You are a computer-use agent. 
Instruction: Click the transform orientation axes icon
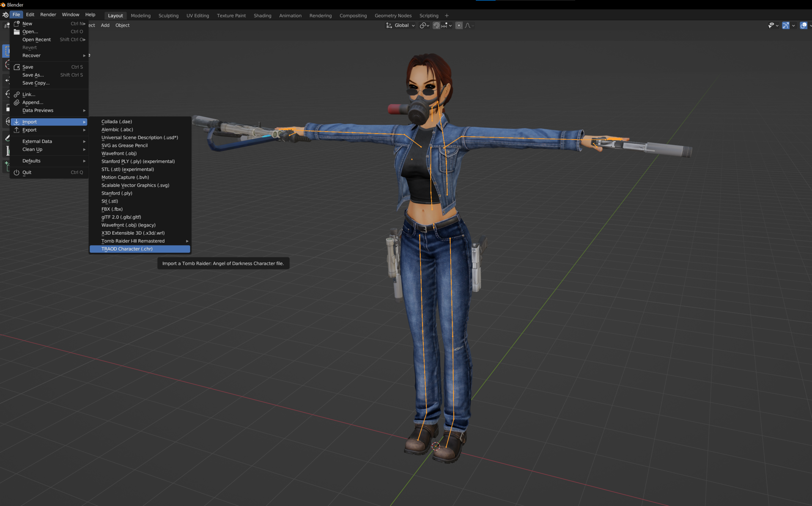389,25
